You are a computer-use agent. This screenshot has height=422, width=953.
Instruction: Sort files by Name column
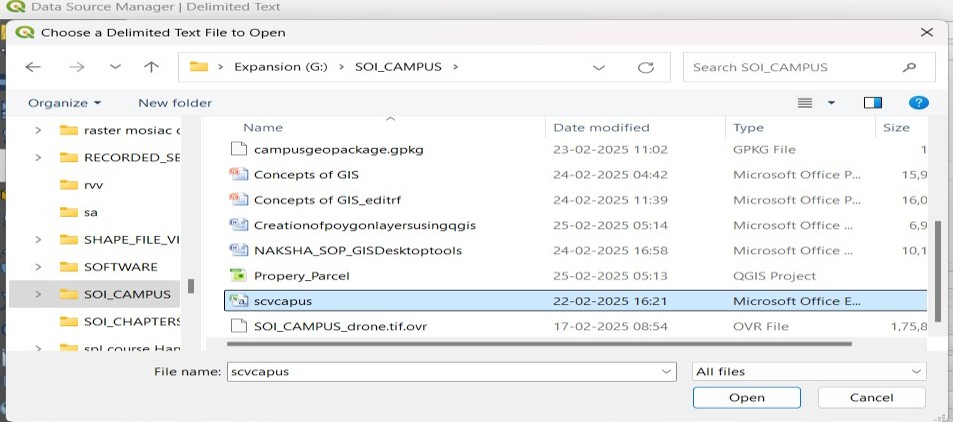tap(263, 128)
